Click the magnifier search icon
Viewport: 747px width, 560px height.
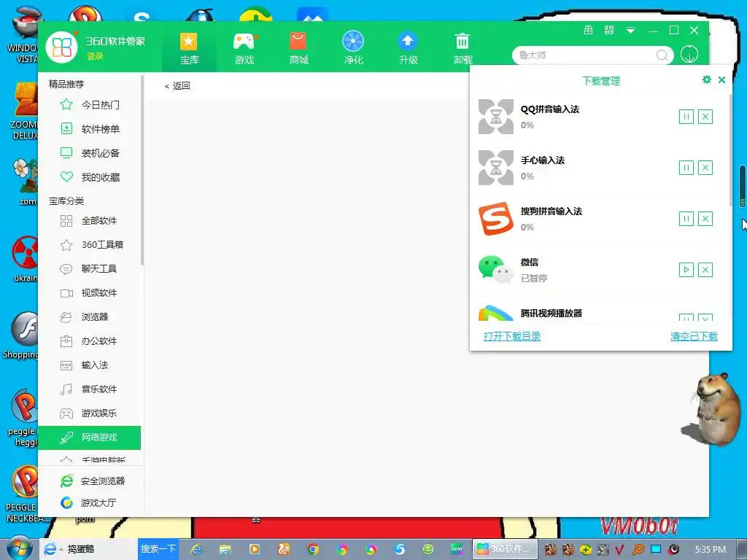click(662, 55)
